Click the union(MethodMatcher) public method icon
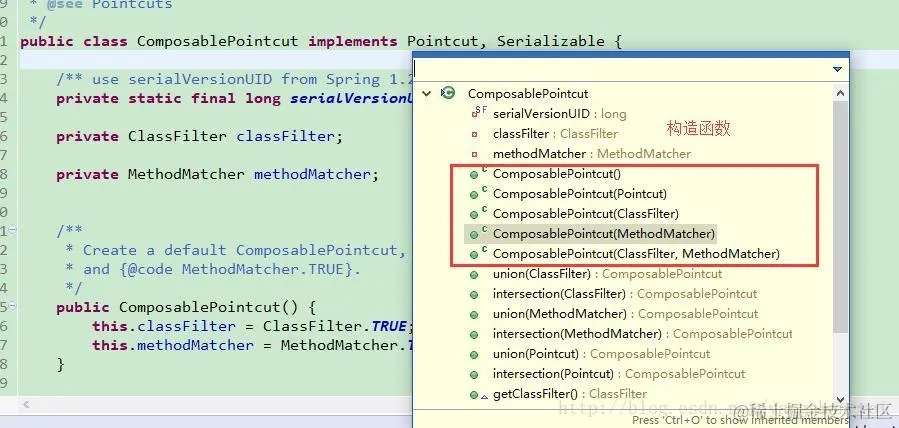 474,315
